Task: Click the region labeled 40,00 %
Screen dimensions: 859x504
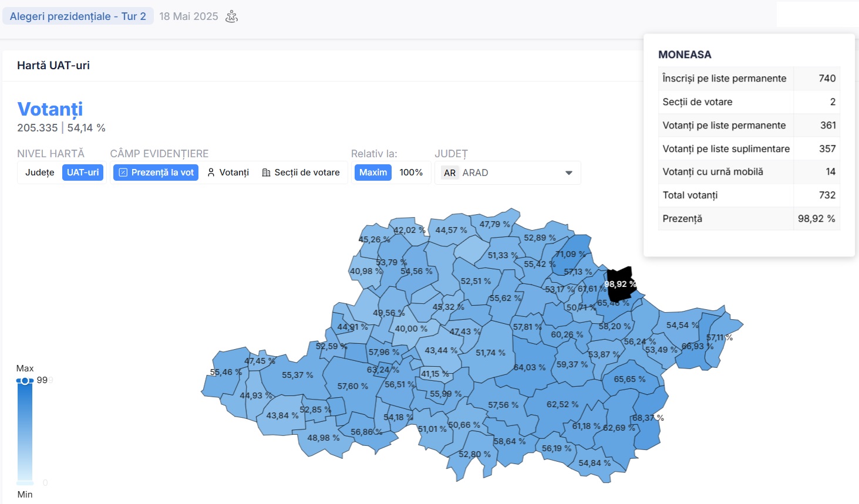Action: click(411, 329)
